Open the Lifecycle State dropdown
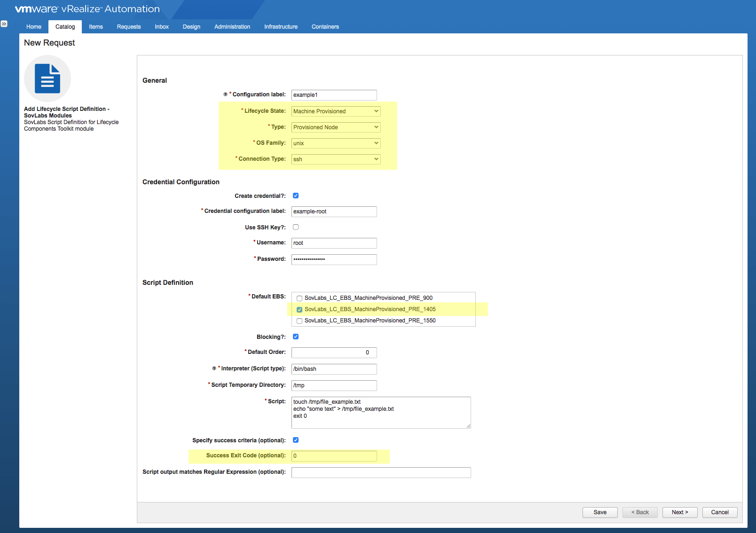Screen dimensions: 756x533 pyautogui.click(x=336, y=111)
